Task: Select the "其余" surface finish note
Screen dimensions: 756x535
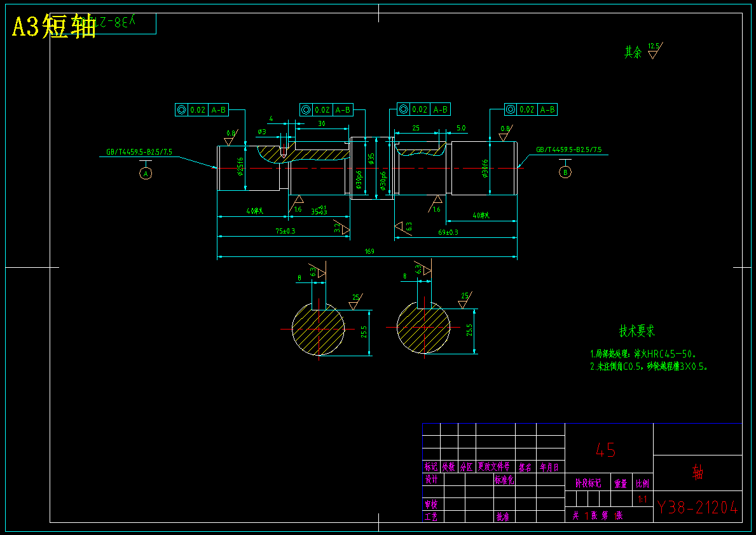Action: coord(633,52)
